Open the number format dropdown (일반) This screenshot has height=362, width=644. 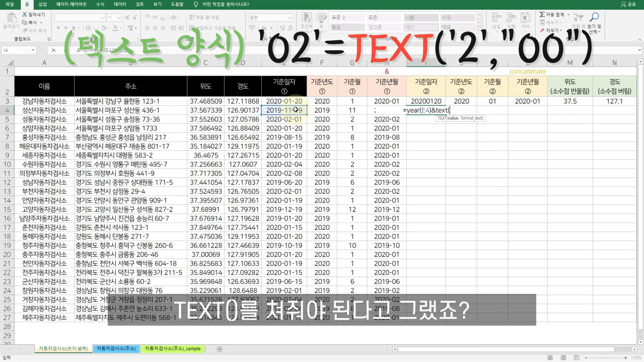[x=290, y=17]
